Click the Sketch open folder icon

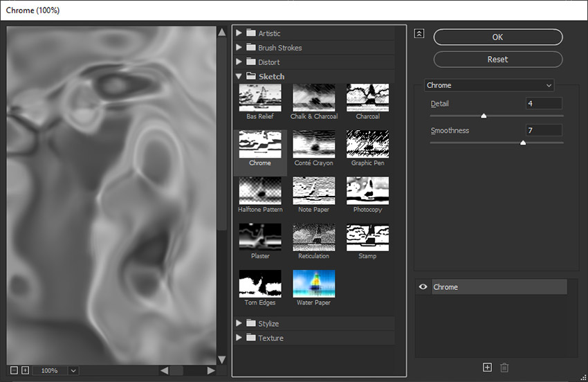click(x=251, y=76)
